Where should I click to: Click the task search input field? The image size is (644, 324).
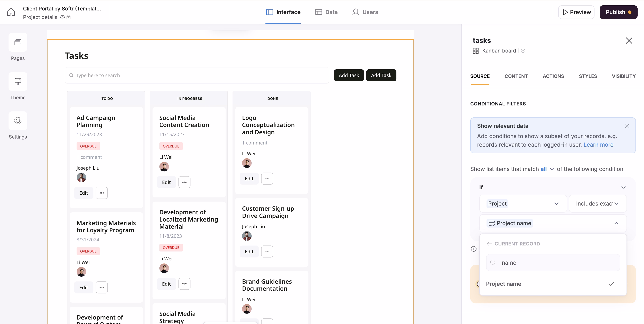click(x=197, y=75)
